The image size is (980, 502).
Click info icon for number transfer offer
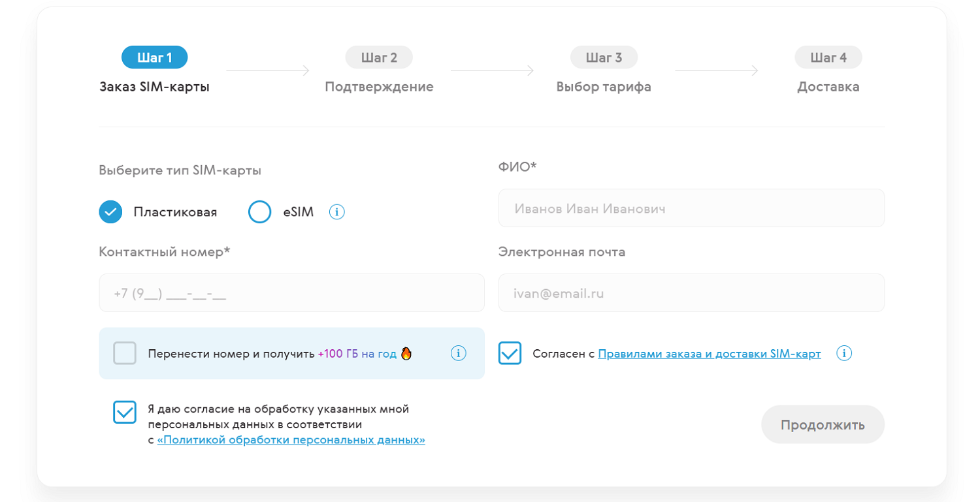coord(459,353)
